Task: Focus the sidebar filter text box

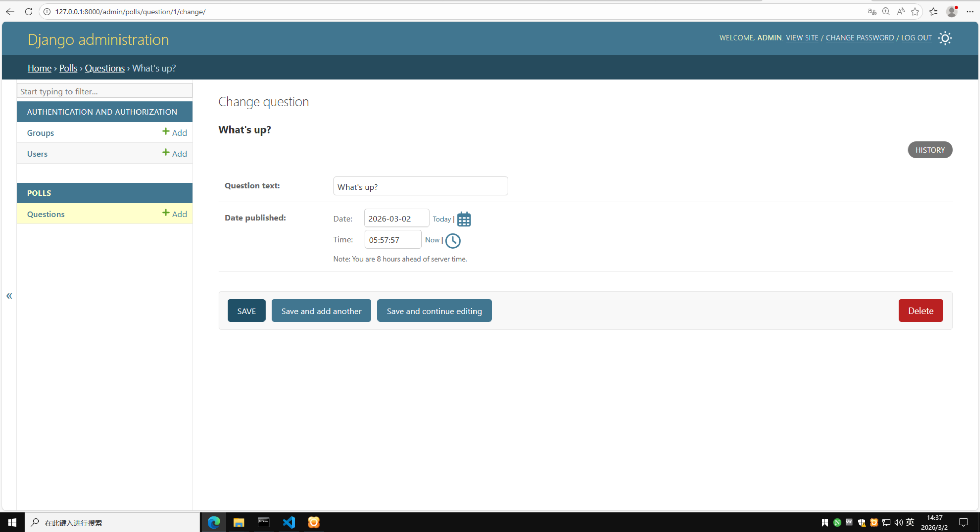Action: [104, 91]
